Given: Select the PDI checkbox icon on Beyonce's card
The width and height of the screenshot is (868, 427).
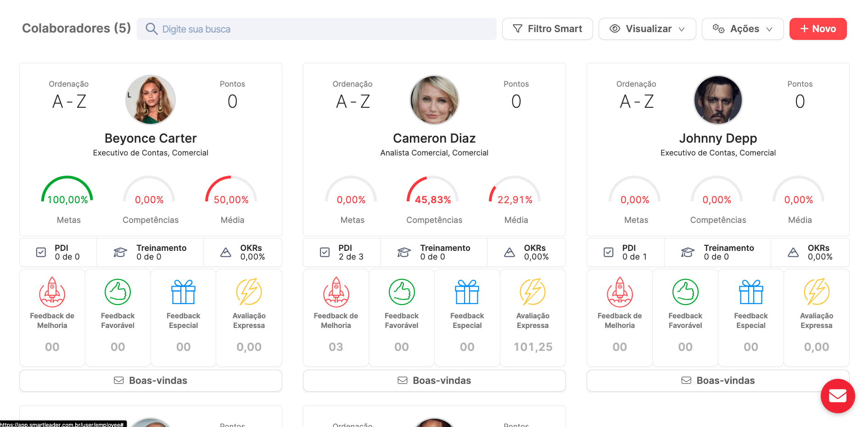Looking at the screenshot, I should click(41, 252).
